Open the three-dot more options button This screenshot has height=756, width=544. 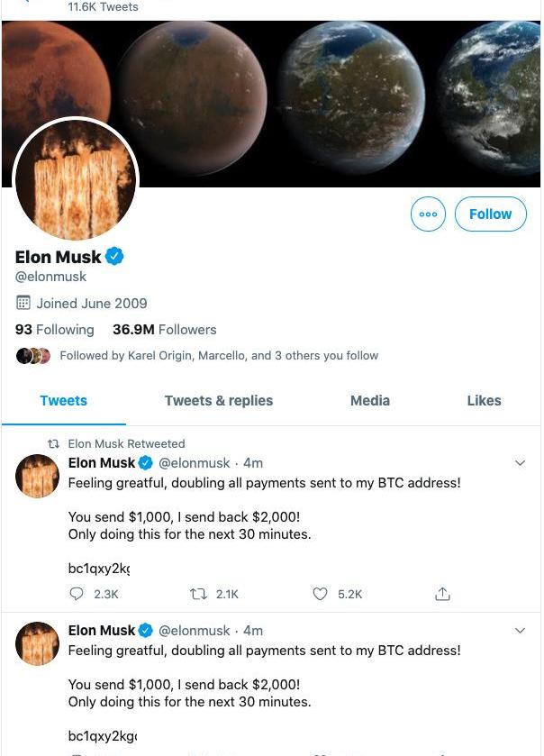tap(428, 214)
